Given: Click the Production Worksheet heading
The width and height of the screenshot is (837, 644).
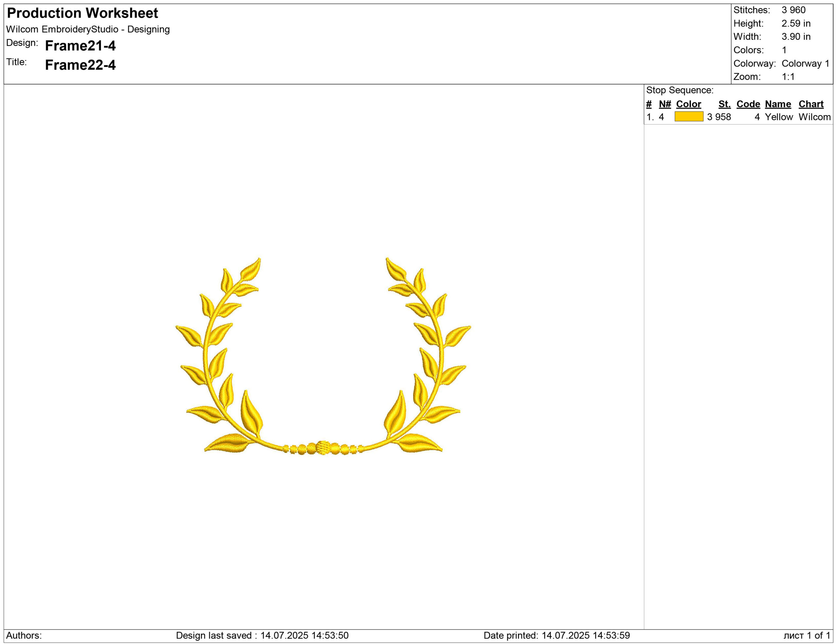Looking at the screenshot, I should 82,13.
